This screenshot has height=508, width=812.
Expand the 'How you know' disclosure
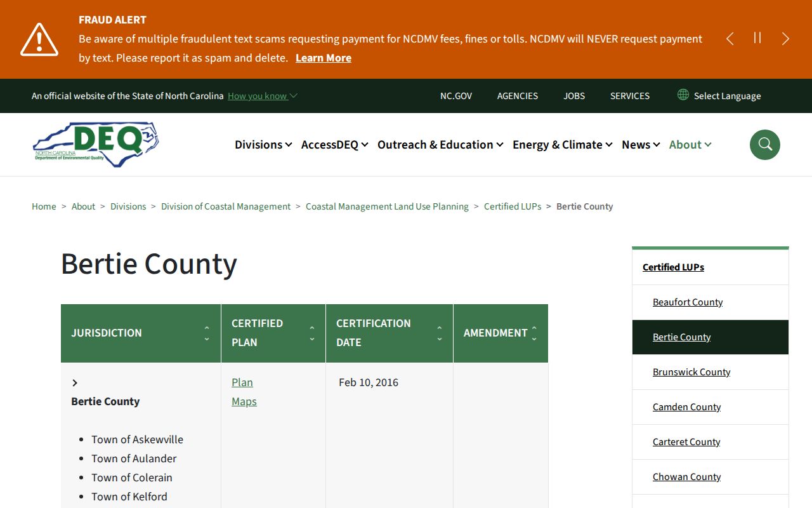click(x=263, y=96)
